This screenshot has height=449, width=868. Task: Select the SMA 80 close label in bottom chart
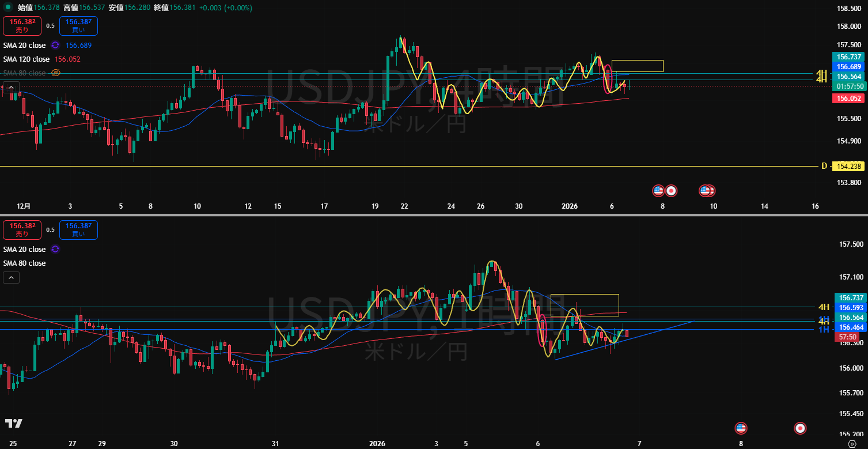pos(24,263)
